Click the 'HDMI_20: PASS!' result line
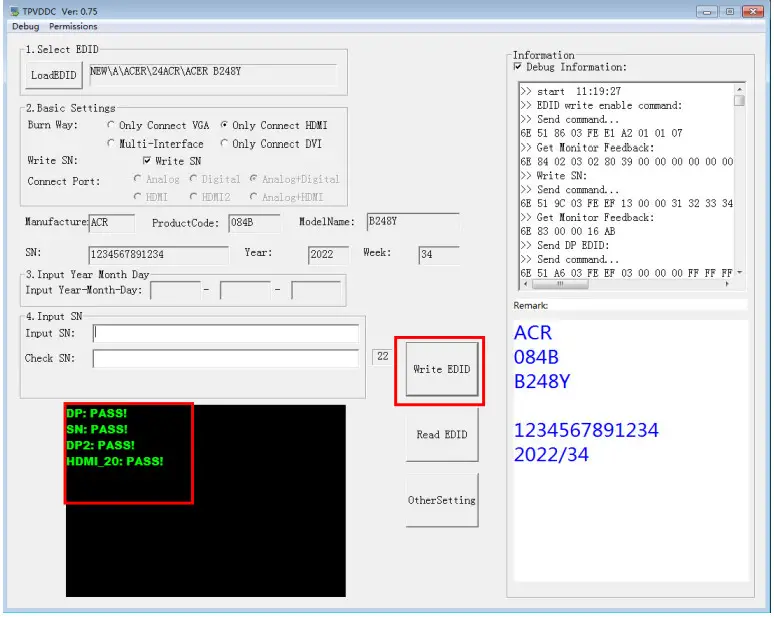774x617 pixels. pos(115,462)
